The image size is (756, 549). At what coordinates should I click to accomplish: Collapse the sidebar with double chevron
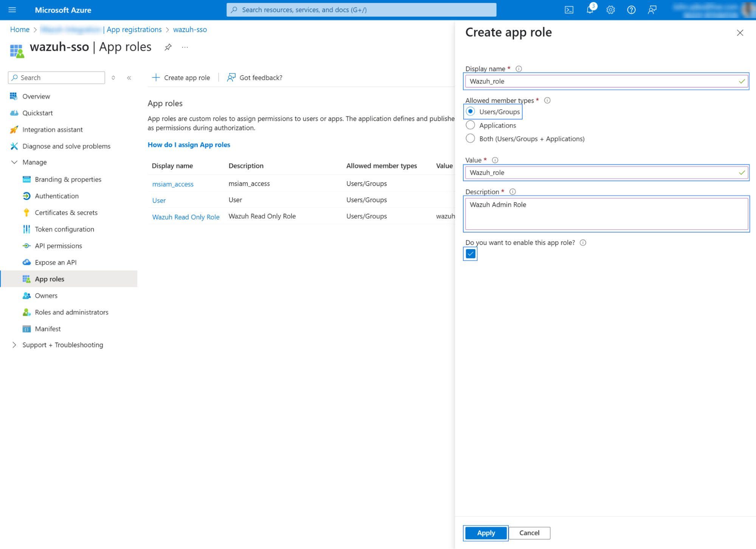(x=129, y=78)
